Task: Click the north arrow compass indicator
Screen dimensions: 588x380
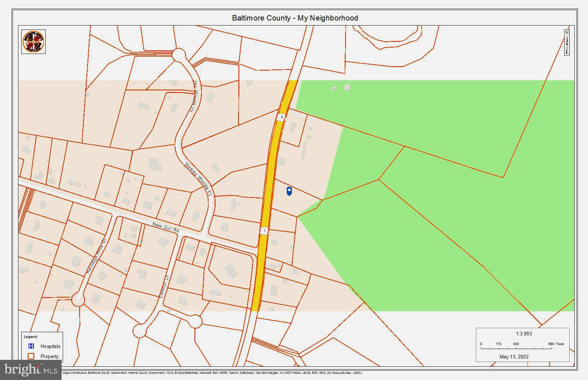Action: tap(567, 43)
